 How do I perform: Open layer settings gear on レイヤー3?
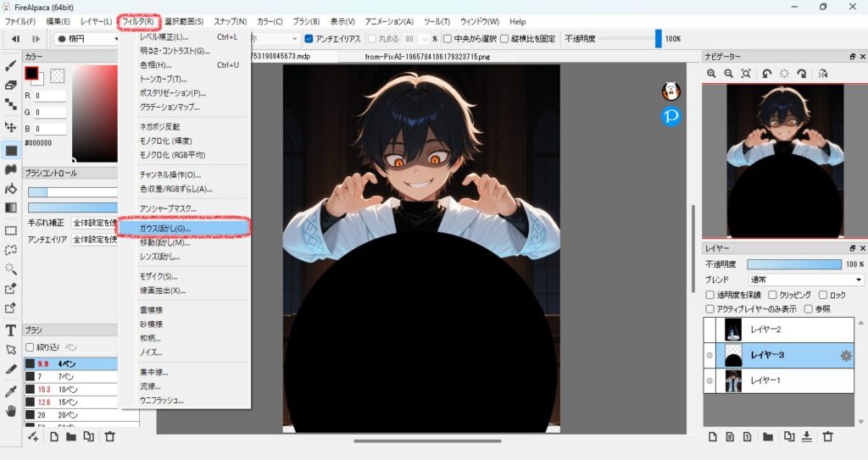[845, 356]
